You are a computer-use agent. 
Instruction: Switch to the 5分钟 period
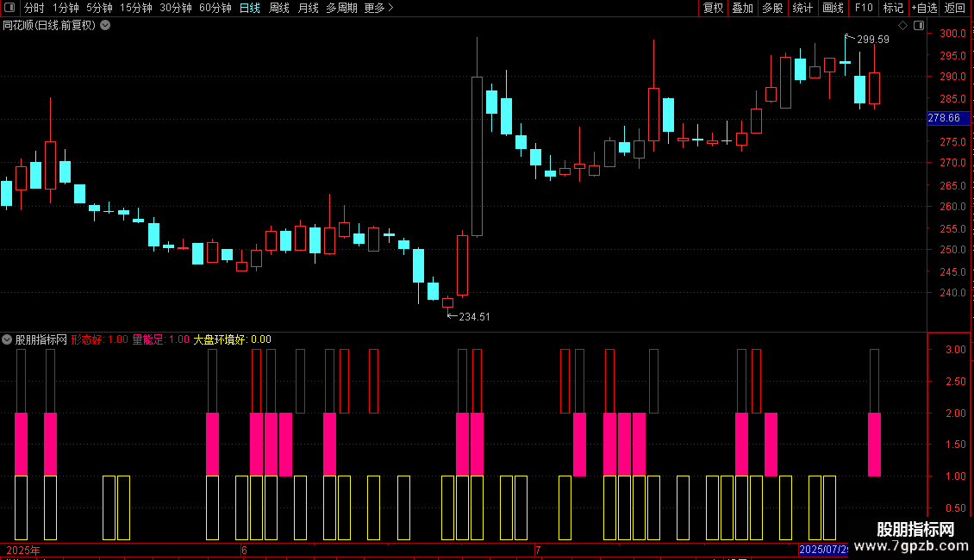[x=99, y=8]
